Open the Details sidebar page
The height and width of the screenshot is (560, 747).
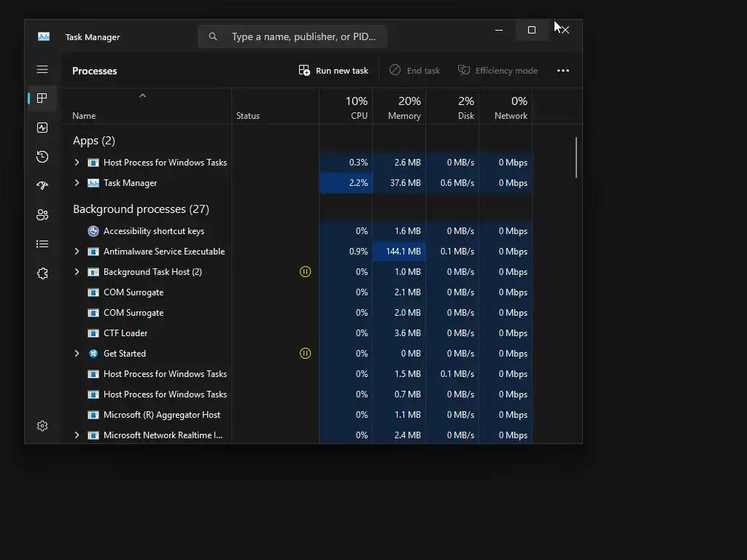tap(42, 244)
